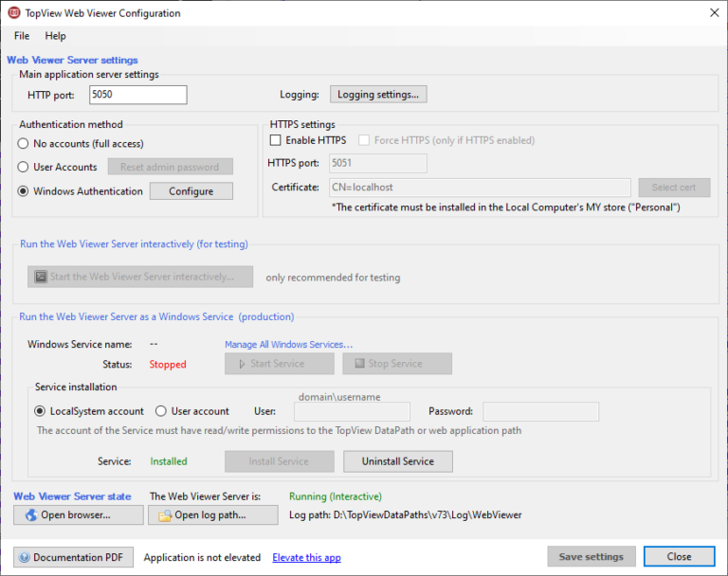Select User account for service installation
This screenshot has height=576, width=728.
161,411
